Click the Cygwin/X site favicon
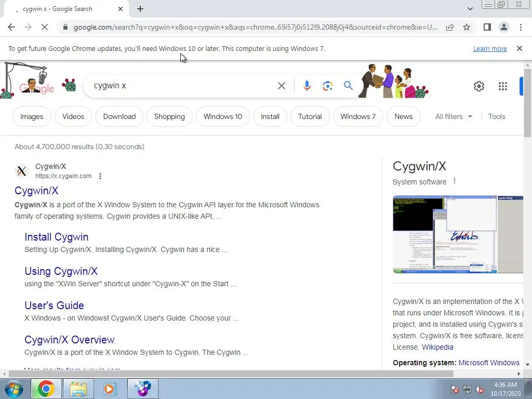 (x=22, y=170)
